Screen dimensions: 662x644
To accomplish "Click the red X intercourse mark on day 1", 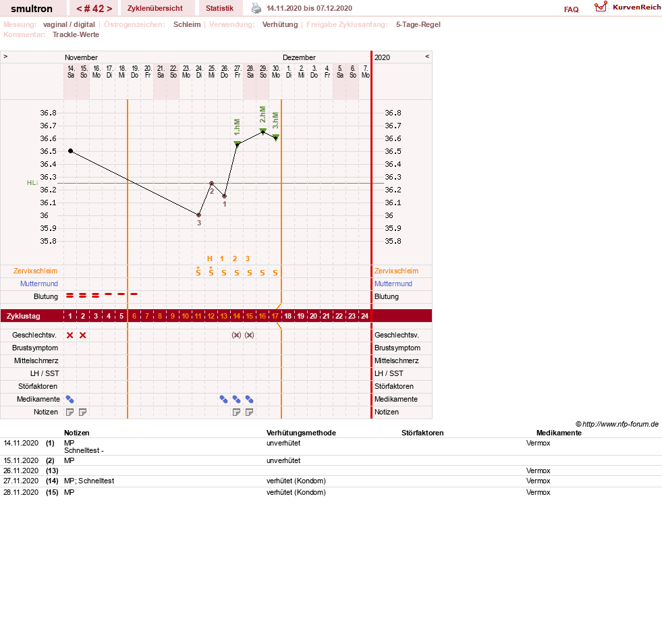I will click(x=70, y=336).
